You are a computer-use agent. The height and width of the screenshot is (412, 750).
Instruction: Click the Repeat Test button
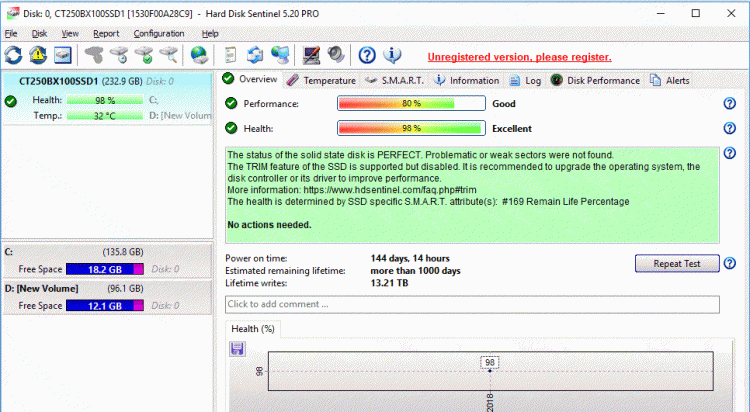coord(677,264)
